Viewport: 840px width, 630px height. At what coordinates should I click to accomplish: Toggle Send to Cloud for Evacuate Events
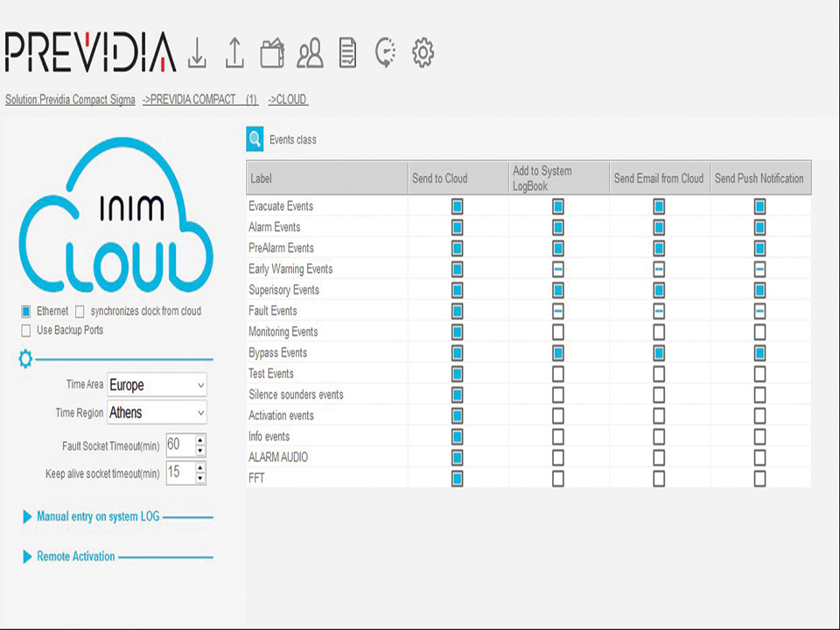457,206
